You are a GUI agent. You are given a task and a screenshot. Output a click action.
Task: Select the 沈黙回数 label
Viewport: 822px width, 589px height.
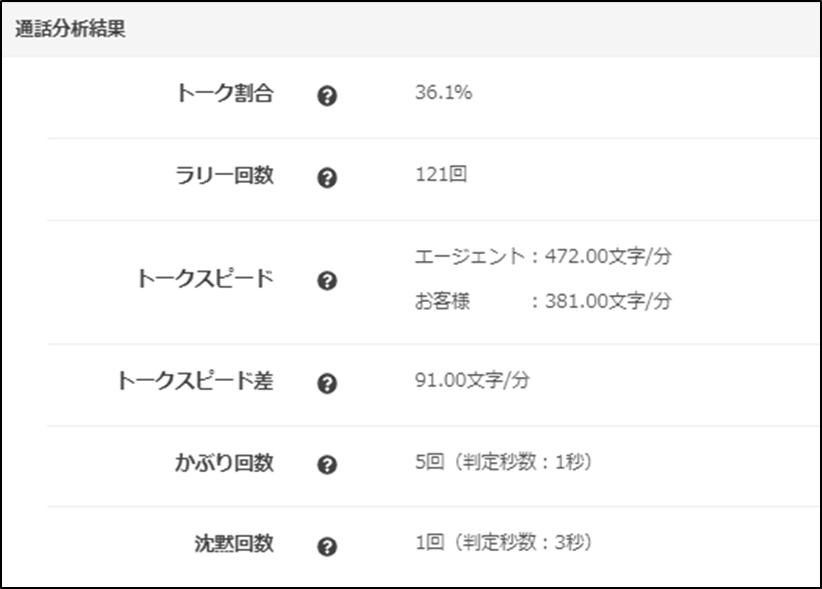[x=232, y=543]
